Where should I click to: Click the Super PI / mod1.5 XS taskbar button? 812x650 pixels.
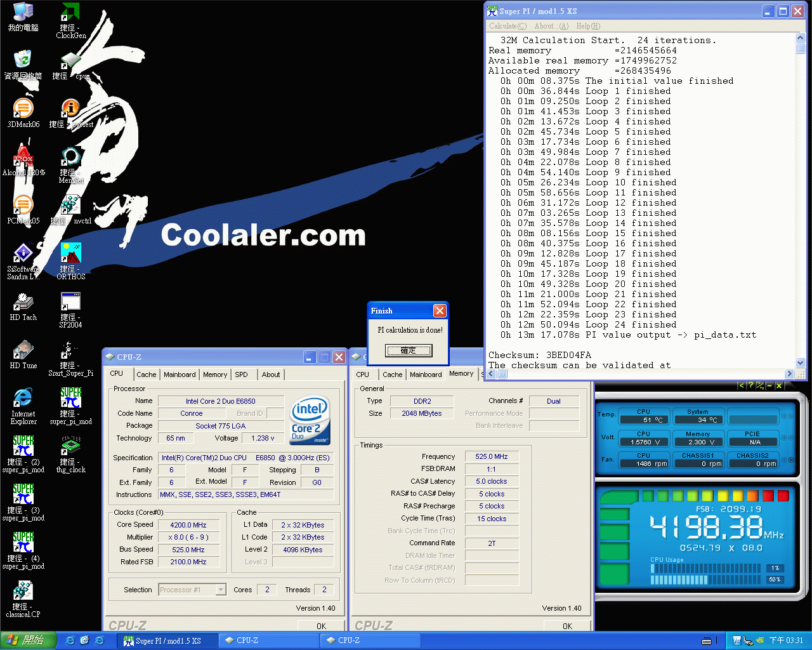point(168,640)
